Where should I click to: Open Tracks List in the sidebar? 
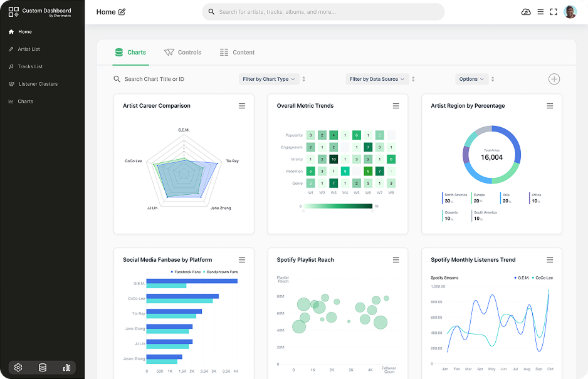26,66
